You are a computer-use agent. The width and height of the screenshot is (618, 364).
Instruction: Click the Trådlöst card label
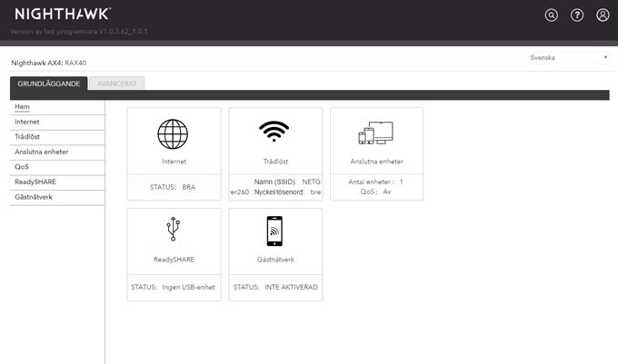[275, 162]
